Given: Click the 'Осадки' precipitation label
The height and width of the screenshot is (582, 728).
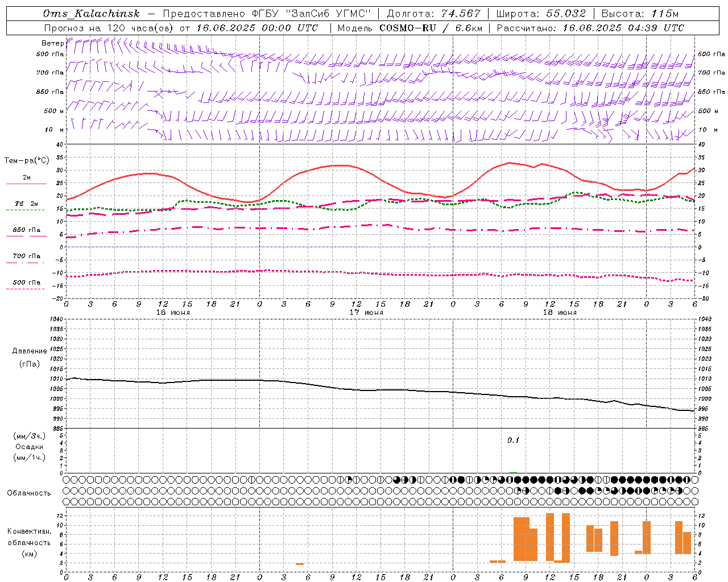Looking at the screenshot, I should coord(30,447).
